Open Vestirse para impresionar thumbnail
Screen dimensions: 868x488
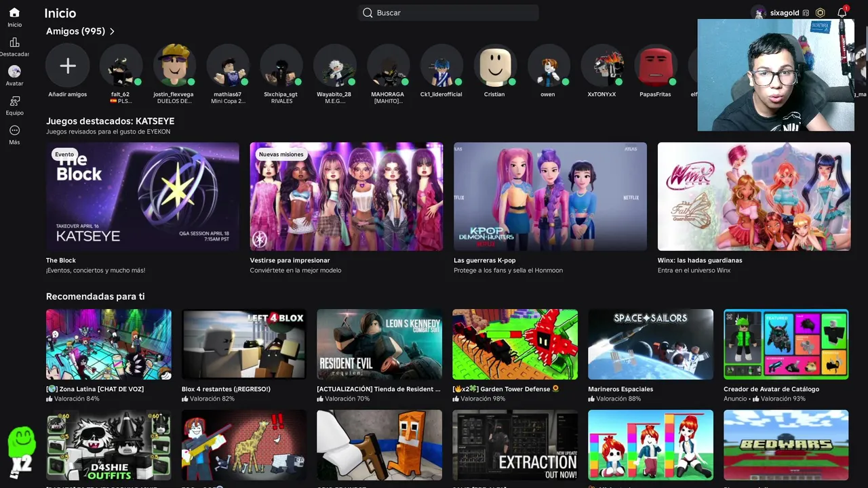pyautogui.click(x=347, y=197)
